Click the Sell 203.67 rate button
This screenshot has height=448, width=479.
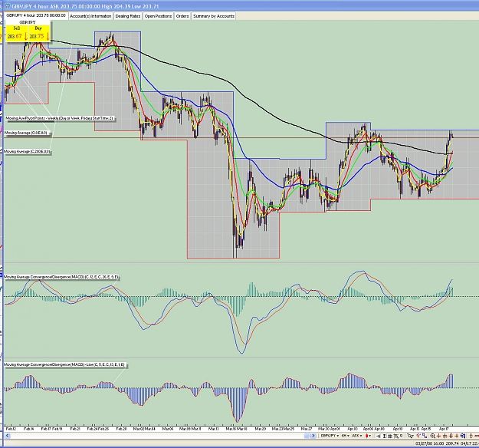(x=17, y=34)
